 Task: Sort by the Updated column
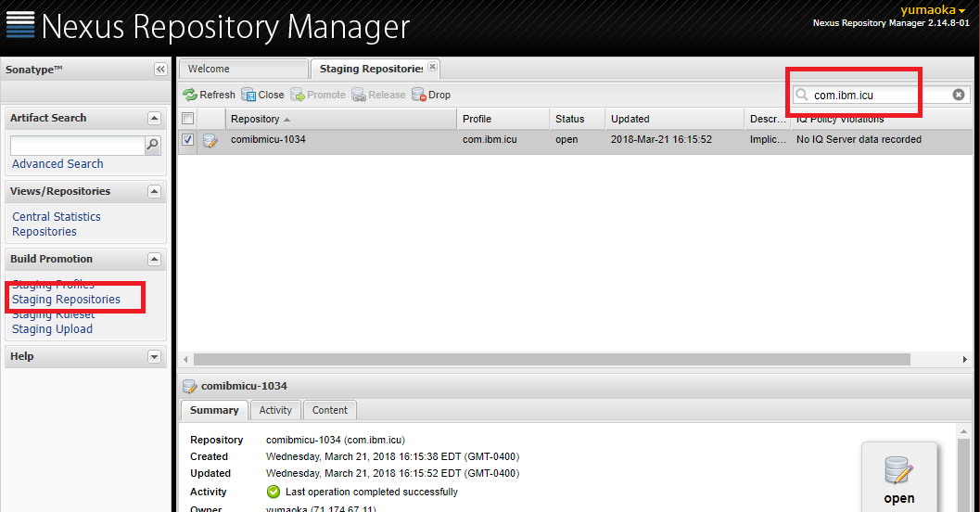coord(674,119)
